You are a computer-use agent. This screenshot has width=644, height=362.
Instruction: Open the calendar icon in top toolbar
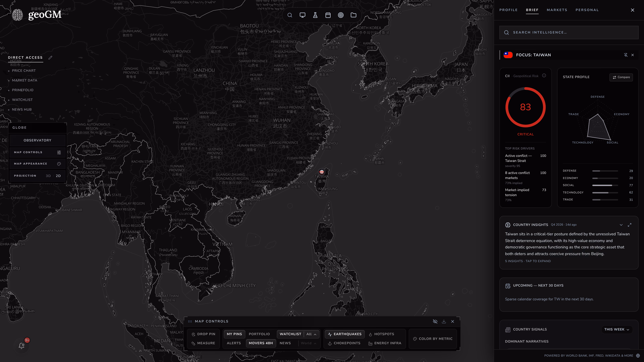[x=328, y=15]
